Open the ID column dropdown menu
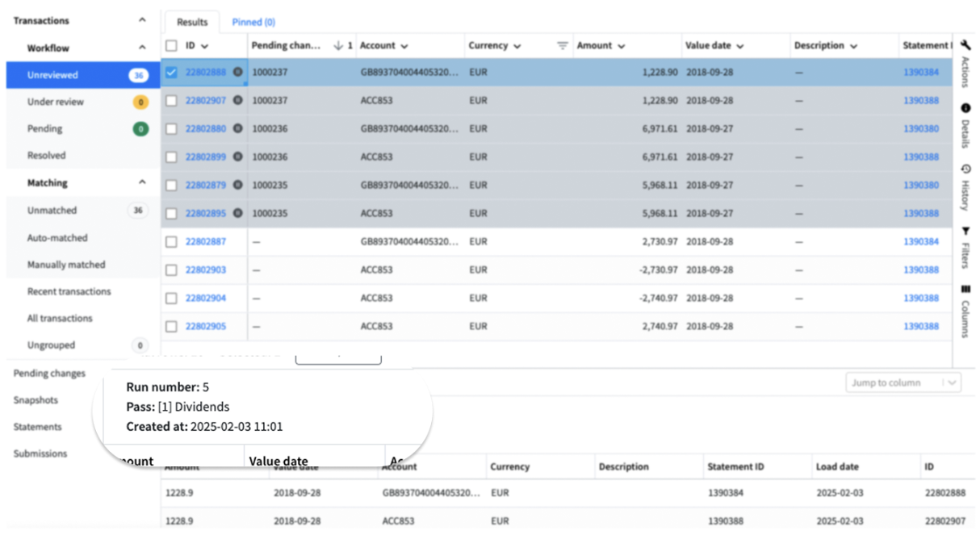The image size is (980, 539). tap(204, 46)
